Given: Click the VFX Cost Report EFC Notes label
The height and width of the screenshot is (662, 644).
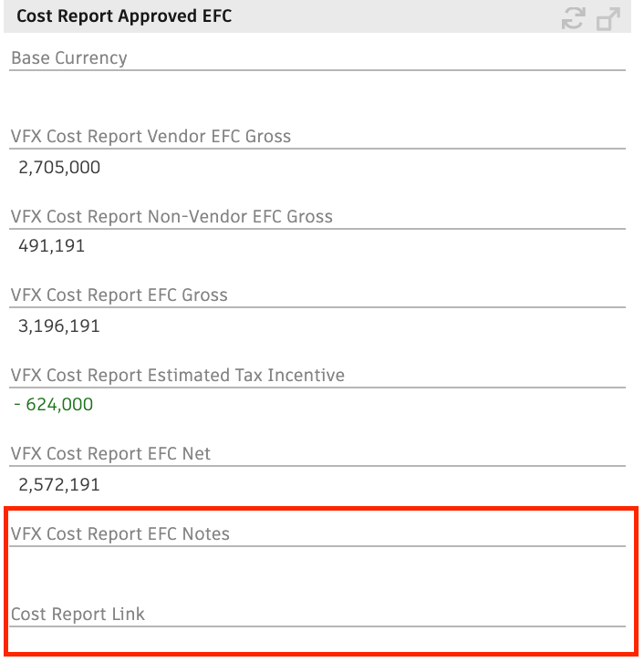Looking at the screenshot, I should click(119, 534).
